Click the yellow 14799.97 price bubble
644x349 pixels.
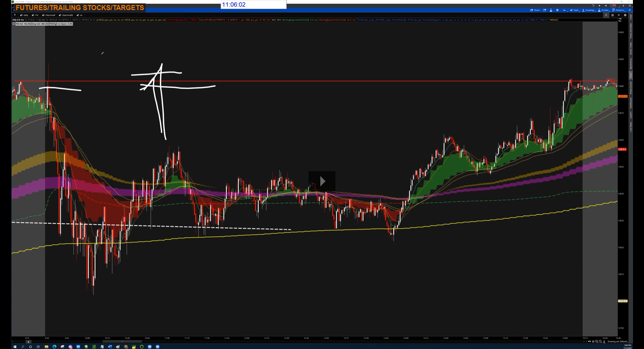pyautogui.click(x=623, y=301)
